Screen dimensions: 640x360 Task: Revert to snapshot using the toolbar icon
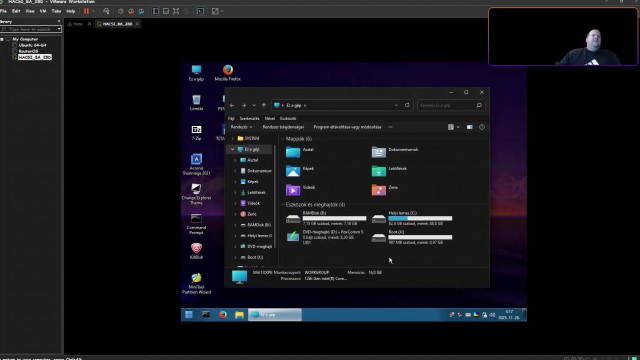[x=131, y=11]
